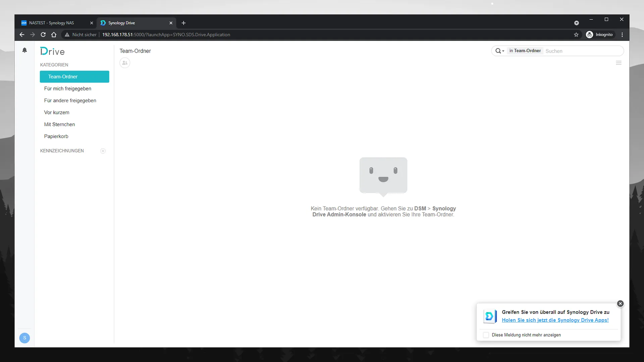Click the 'in Team-Ordner' search scope tag
The image size is (644, 362).
[x=525, y=51]
